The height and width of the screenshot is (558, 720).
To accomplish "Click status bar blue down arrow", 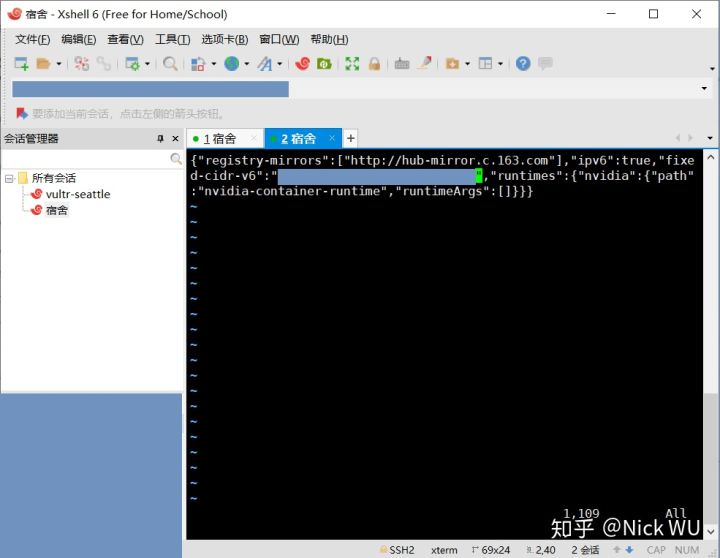I will 630,550.
